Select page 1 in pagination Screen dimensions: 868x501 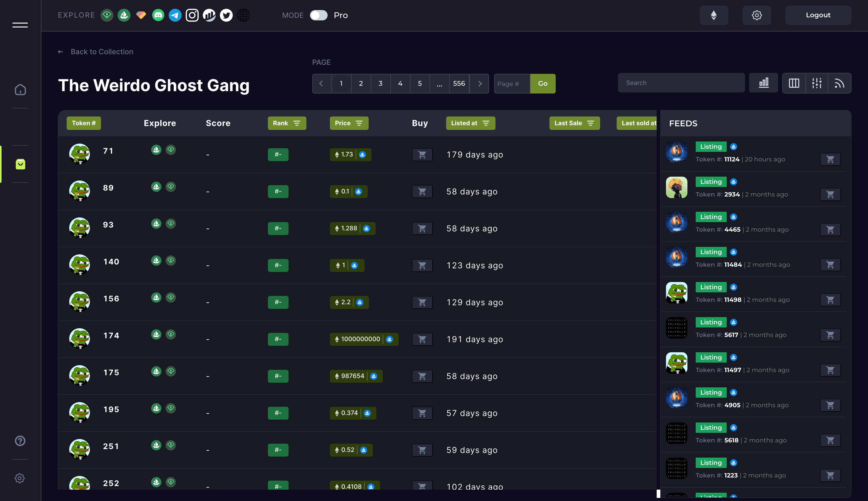341,84
